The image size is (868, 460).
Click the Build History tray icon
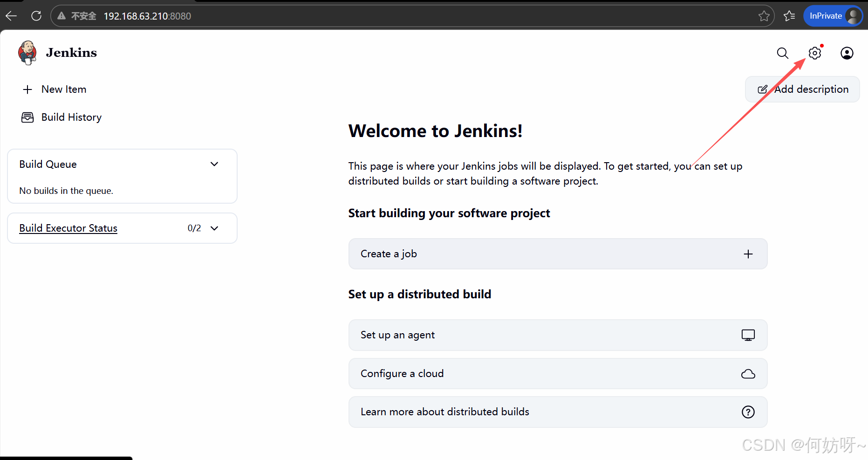click(27, 117)
